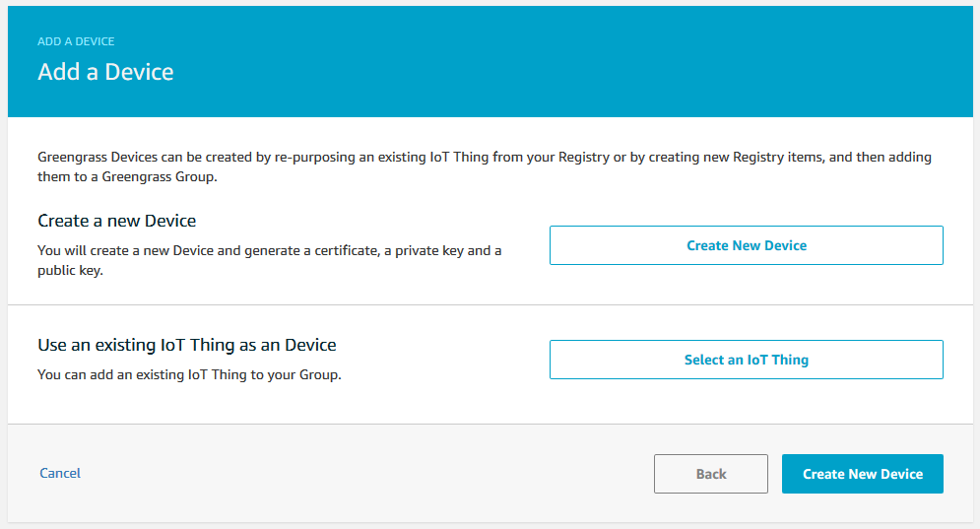Click 'Use an existing IoT Thing as an Device' heading

point(187,345)
